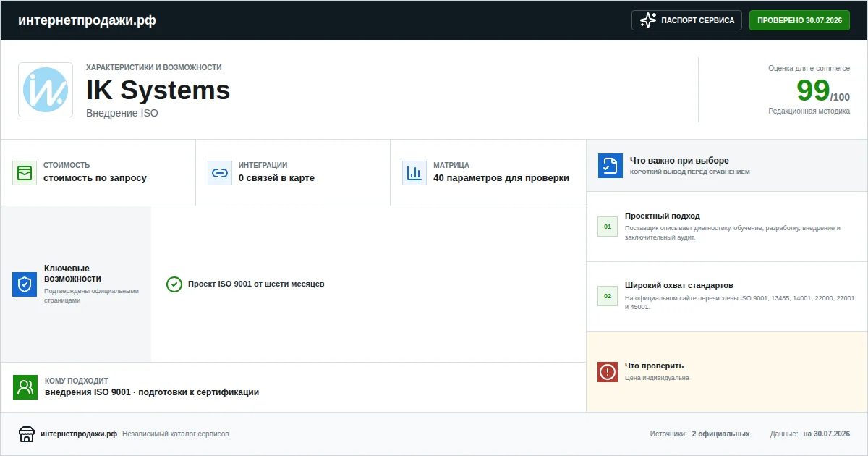
Task: Click the Ключевые возможности heading
Action: 72,274
